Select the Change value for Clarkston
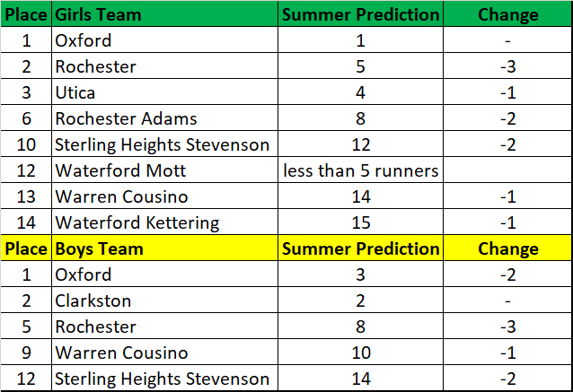The image size is (573, 392). pyautogui.click(x=508, y=301)
